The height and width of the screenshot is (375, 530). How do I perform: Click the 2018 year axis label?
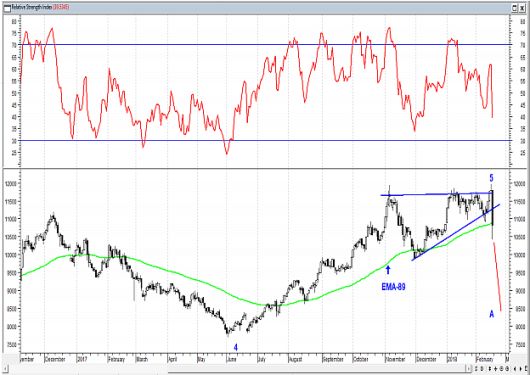(x=452, y=359)
